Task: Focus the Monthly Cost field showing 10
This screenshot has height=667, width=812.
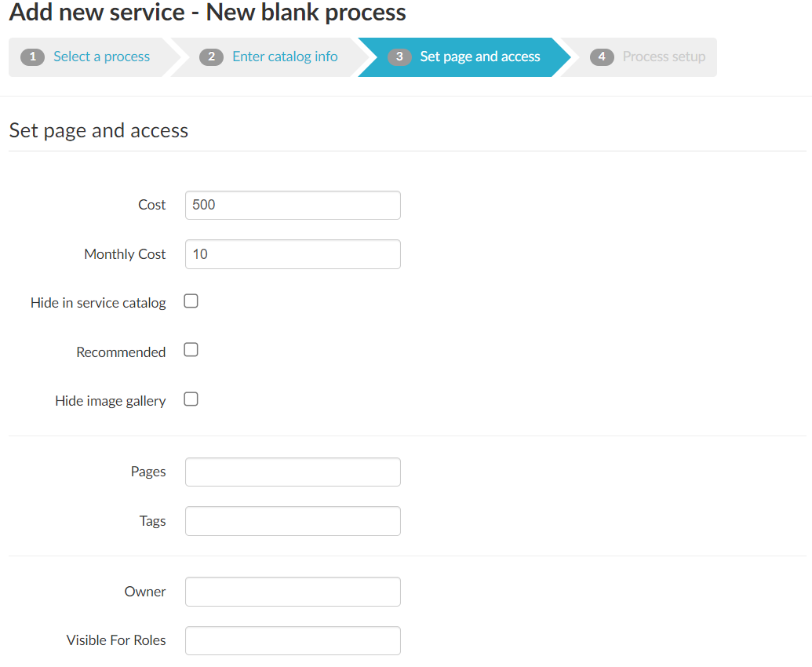Action: tap(293, 254)
